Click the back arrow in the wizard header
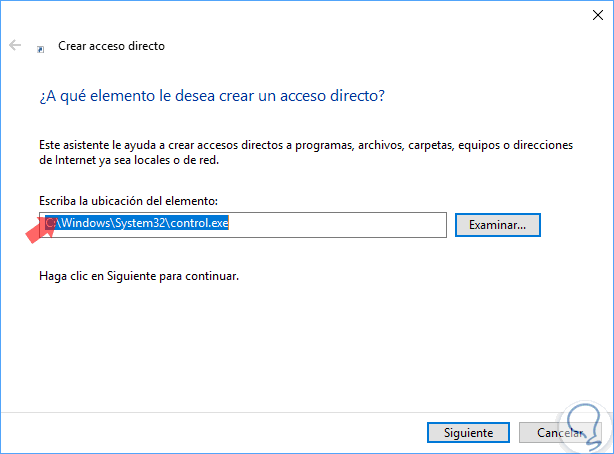The image size is (614, 454). (15, 45)
